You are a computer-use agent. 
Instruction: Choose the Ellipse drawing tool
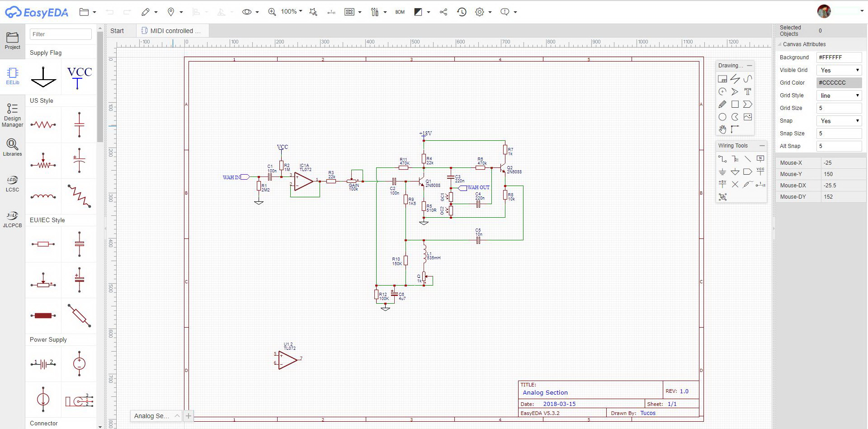(722, 117)
